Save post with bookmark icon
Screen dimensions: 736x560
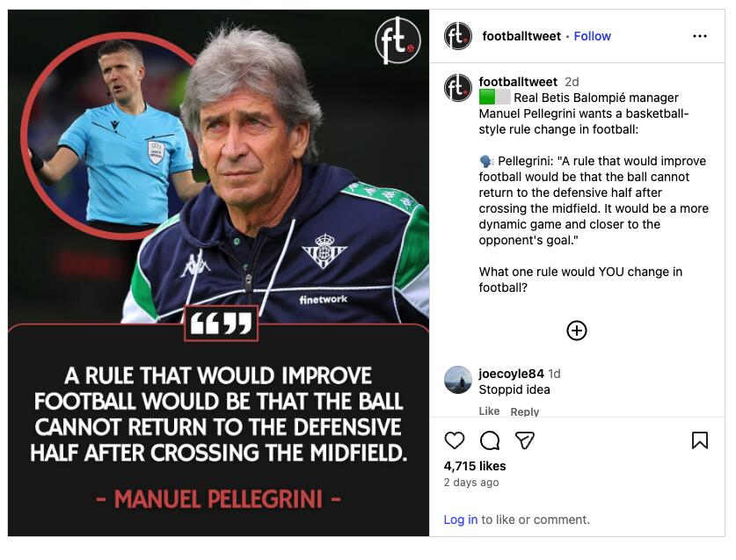pos(699,440)
